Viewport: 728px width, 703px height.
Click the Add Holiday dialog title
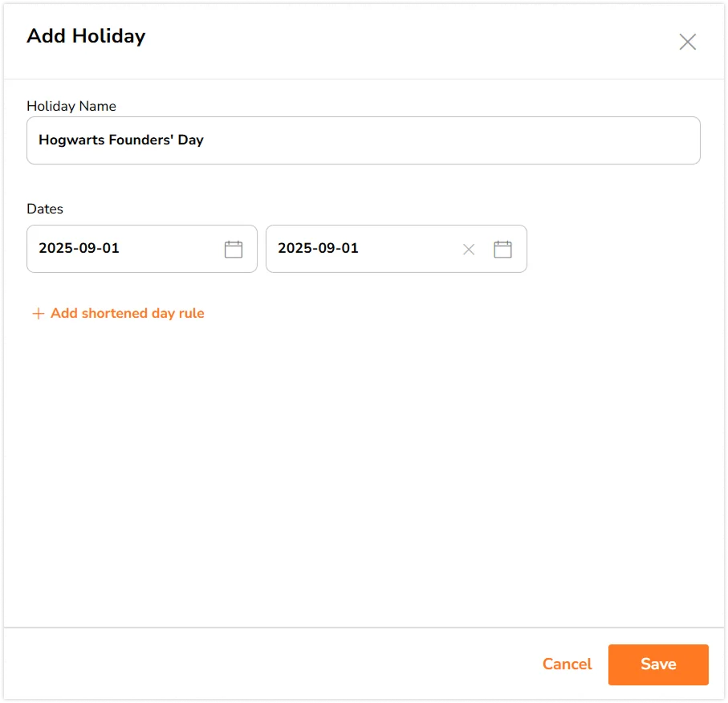(x=86, y=36)
